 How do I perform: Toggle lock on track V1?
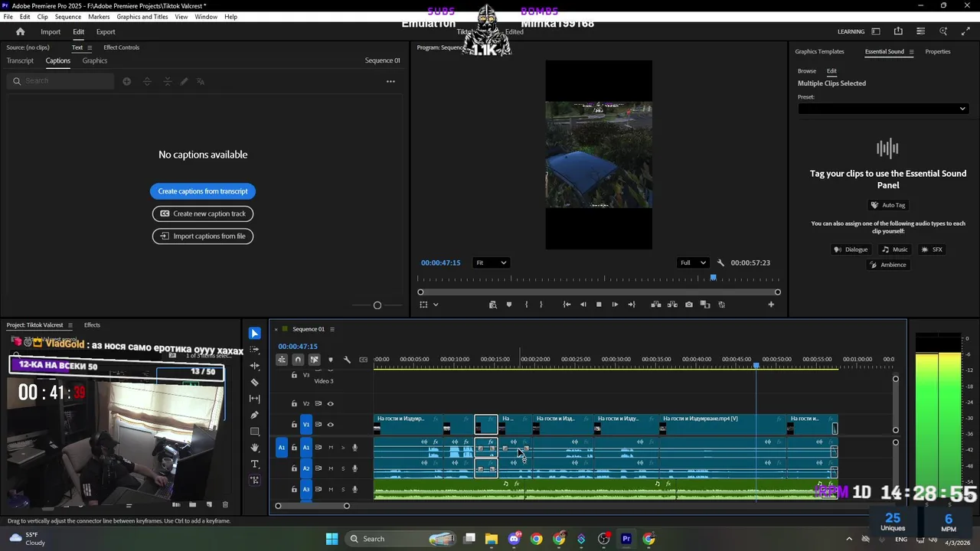click(x=294, y=425)
